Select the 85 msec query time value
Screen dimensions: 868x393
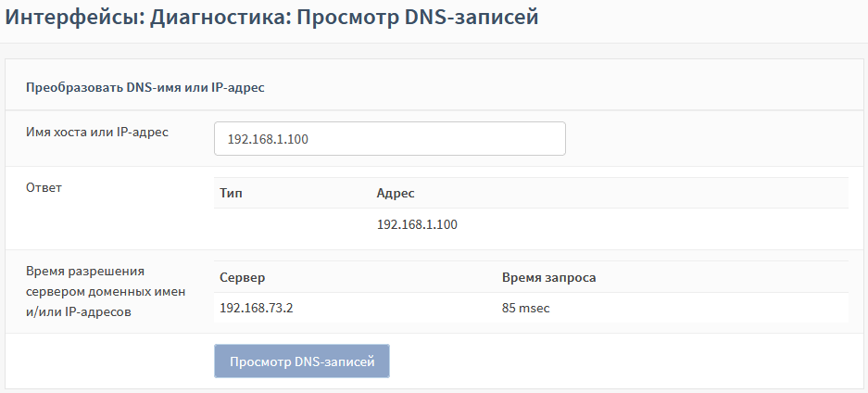(526, 308)
